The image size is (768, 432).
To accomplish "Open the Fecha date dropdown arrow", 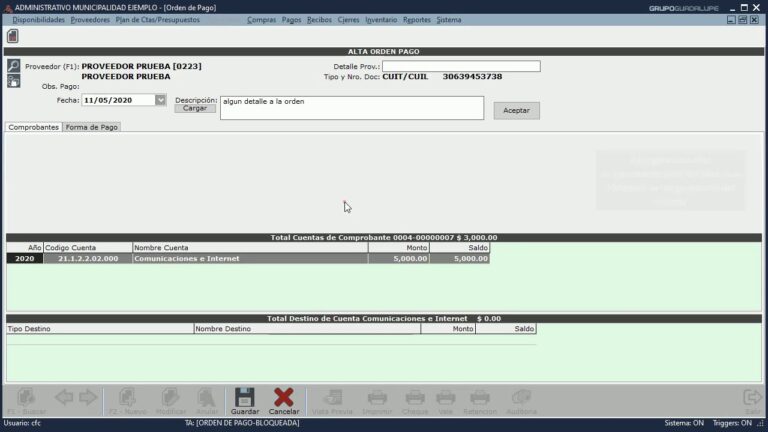I will click(x=161, y=100).
